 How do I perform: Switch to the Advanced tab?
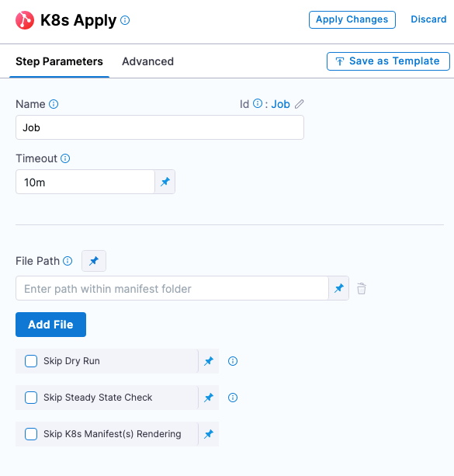pos(147,61)
